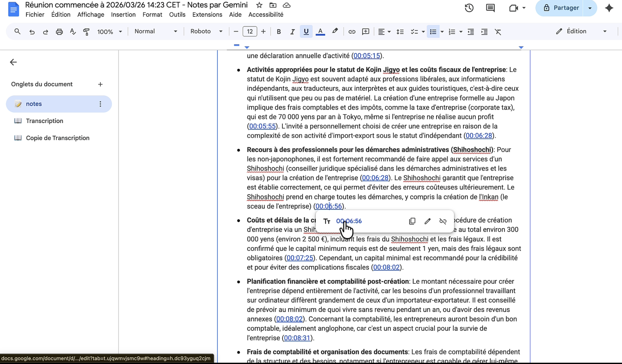The width and height of the screenshot is (622, 364).
Task: Open the comments panel icon
Action: click(x=490, y=8)
